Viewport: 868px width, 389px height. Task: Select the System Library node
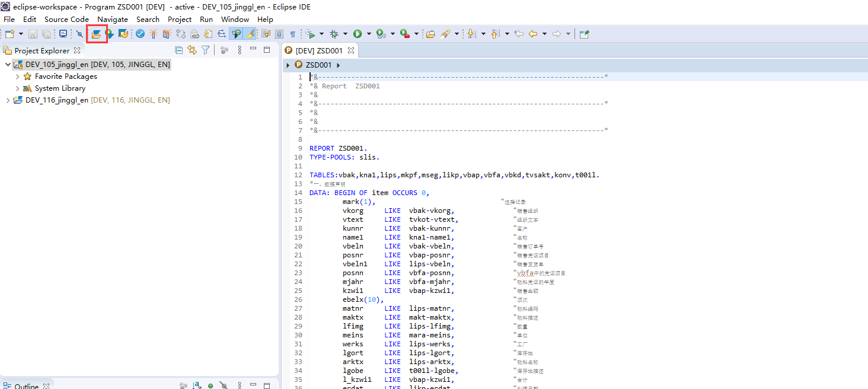point(60,88)
